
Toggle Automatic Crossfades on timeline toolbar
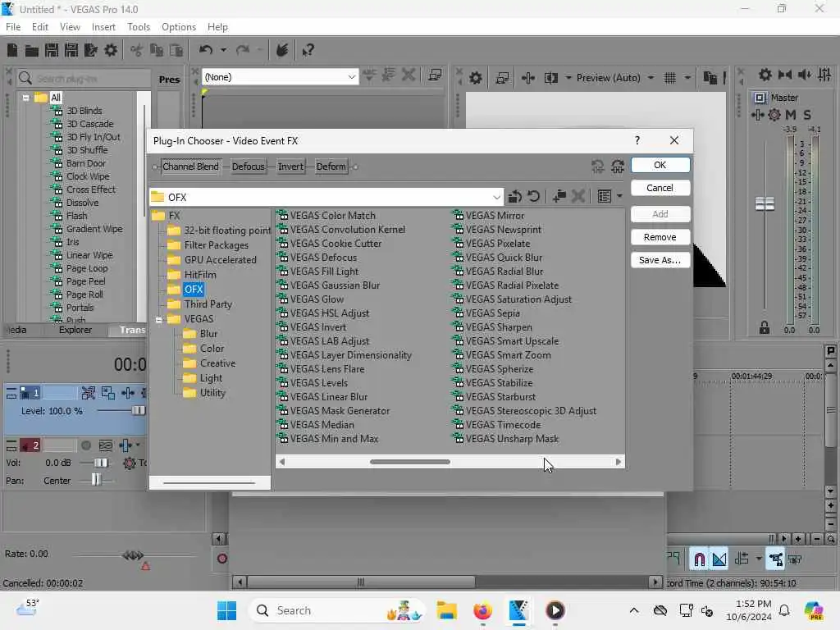tap(719, 559)
